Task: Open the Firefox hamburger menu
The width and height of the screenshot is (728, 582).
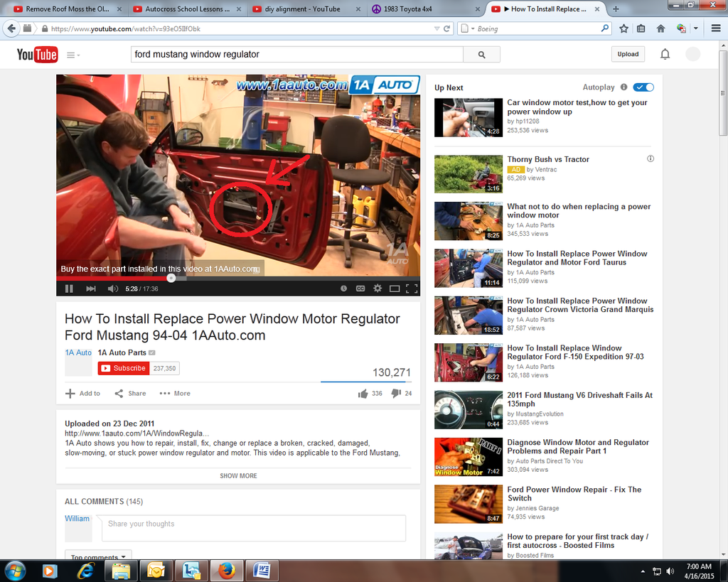Action: [x=716, y=28]
